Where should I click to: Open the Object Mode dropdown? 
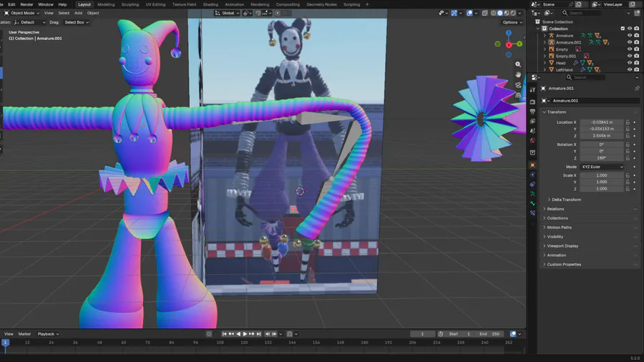click(21, 13)
